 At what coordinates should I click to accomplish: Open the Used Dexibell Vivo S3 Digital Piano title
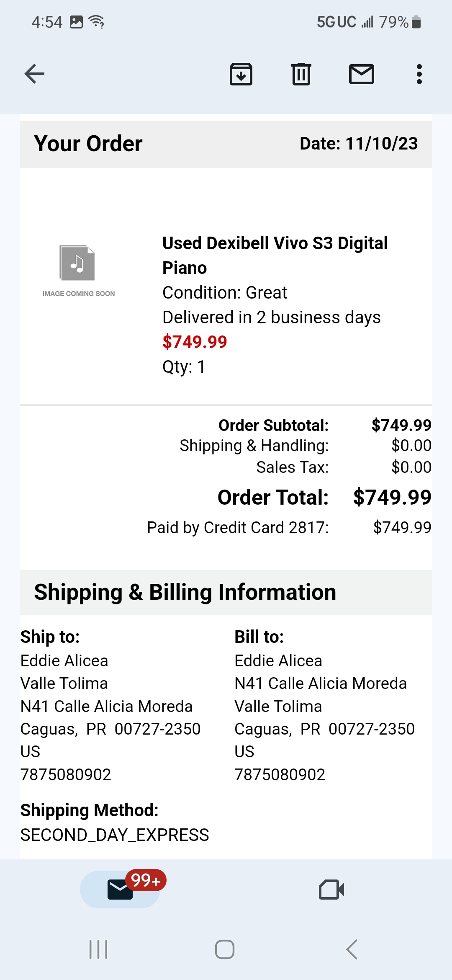coord(275,255)
